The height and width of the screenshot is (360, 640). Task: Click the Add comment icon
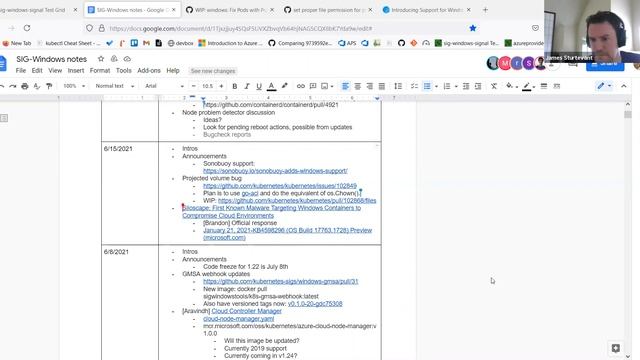click(x=313, y=86)
